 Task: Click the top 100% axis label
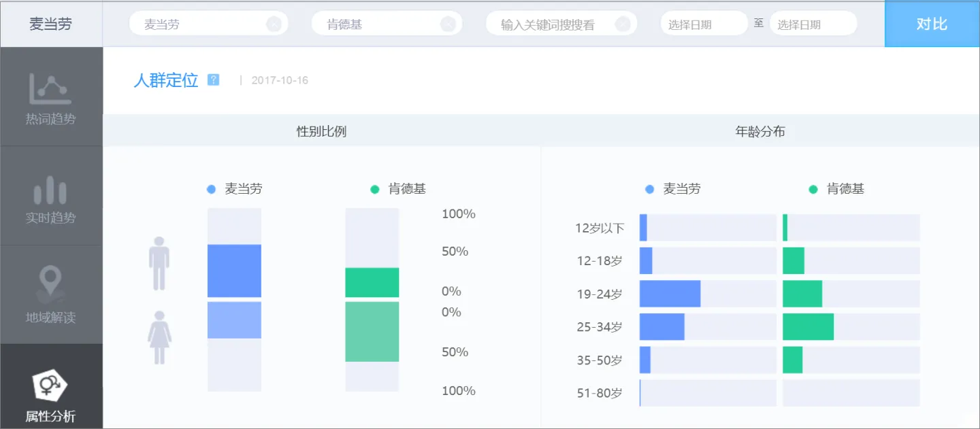(x=459, y=214)
